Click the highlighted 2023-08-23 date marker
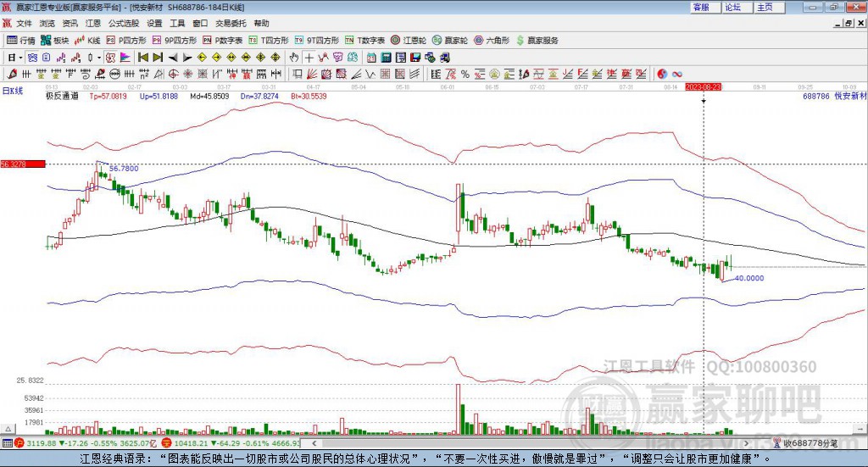Screen dimensions: 868x467 coord(703,86)
